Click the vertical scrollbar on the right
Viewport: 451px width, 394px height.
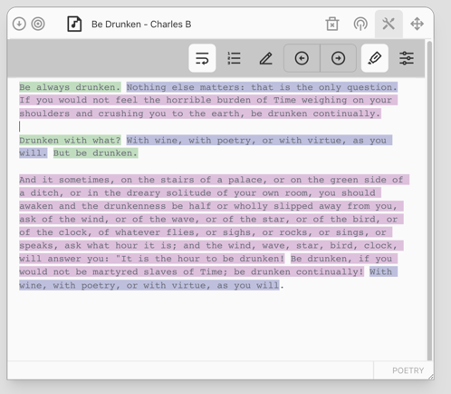pos(430,200)
